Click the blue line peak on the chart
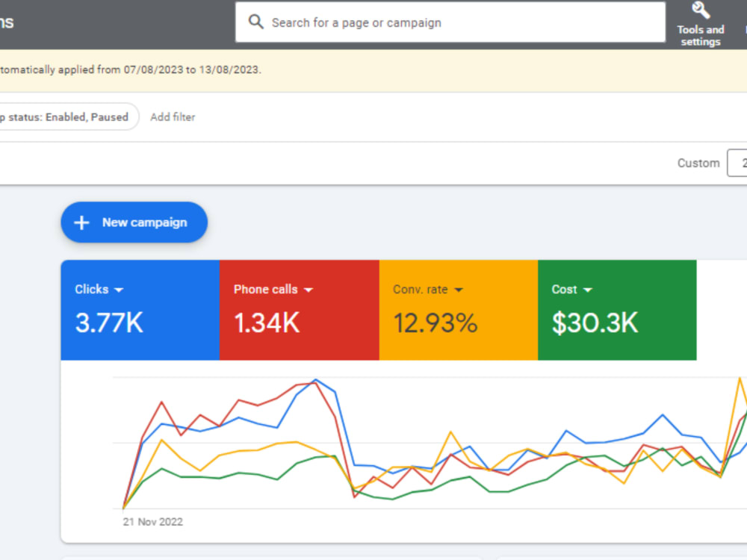The image size is (747, 560). [315, 379]
